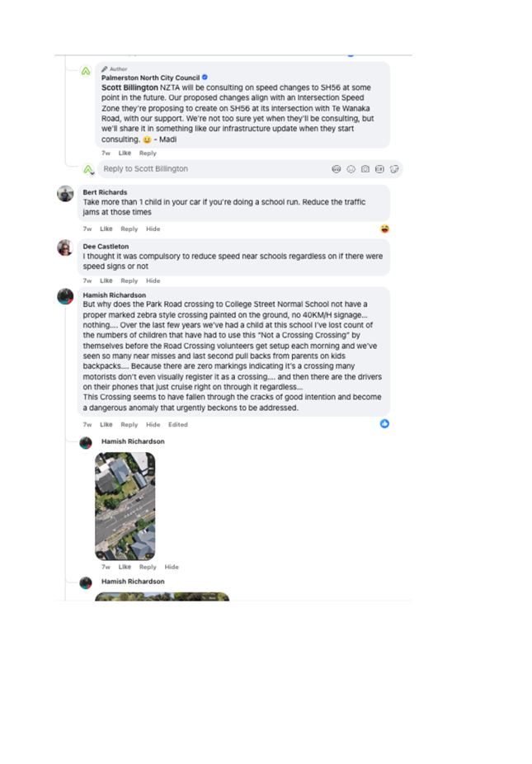Click into Reply to Scott Billington field
Image resolution: width=532 pixels, height=764 pixels.
[x=214, y=169]
